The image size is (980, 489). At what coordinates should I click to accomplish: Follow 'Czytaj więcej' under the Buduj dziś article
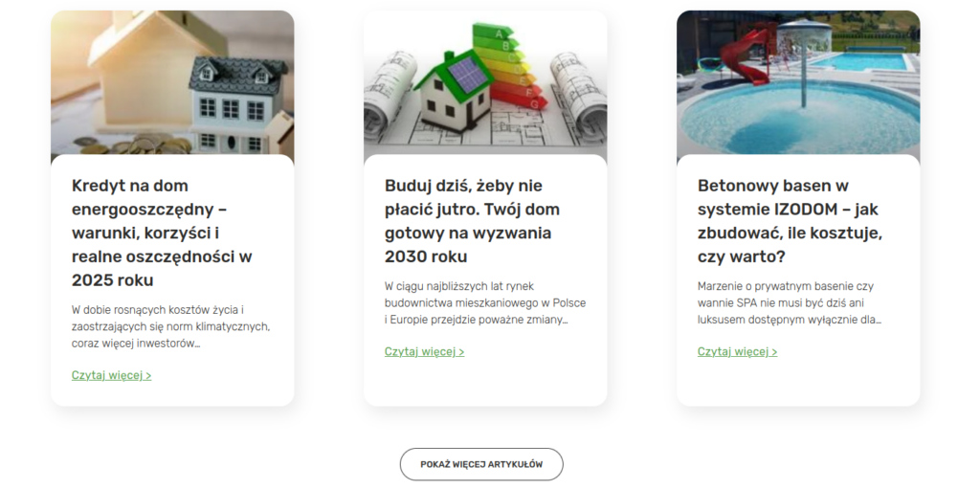tap(424, 351)
